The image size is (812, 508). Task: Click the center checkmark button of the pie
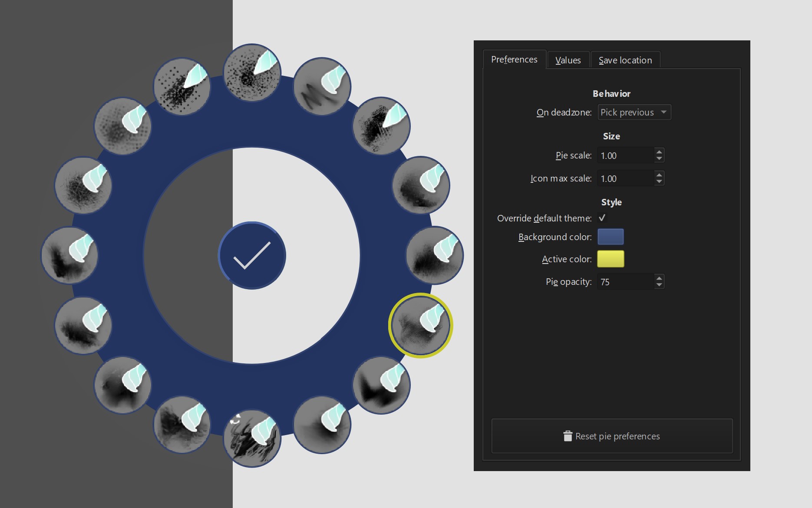point(252,256)
